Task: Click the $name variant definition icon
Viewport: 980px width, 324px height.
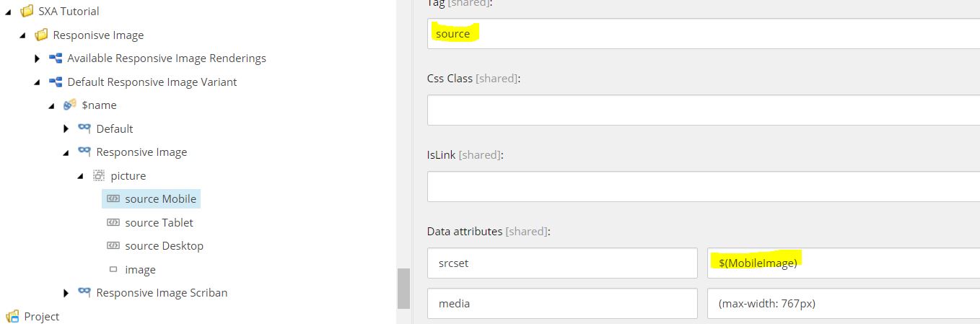Action: pyautogui.click(x=70, y=105)
